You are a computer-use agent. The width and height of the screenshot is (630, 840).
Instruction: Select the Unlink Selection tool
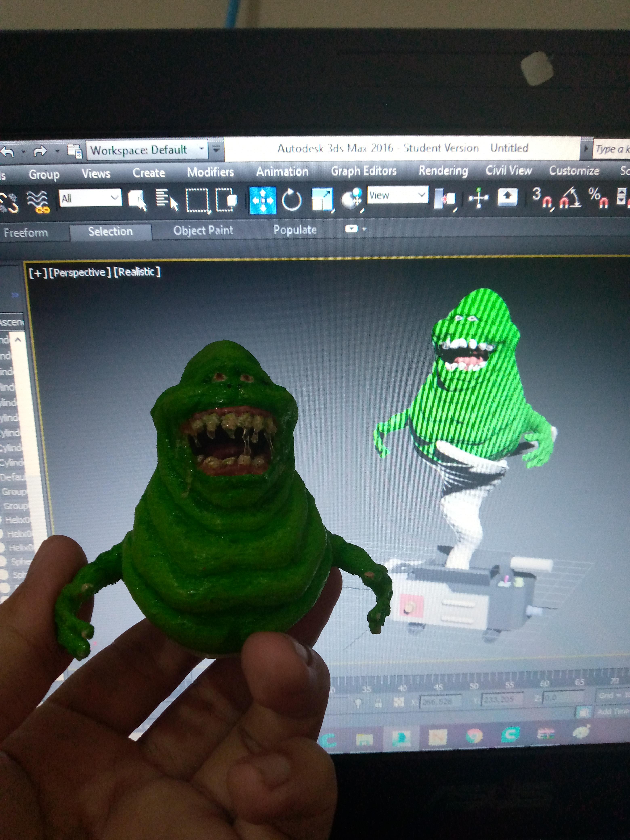[x=9, y=203]
